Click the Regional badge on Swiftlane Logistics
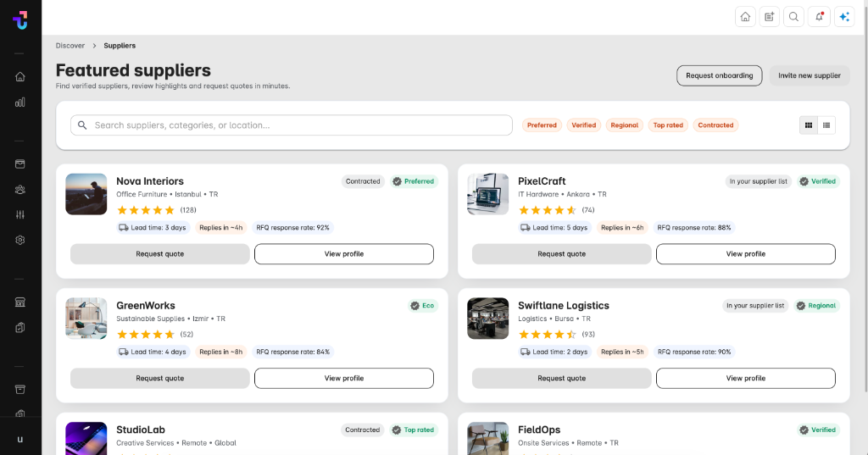 (x=817, y=306)
